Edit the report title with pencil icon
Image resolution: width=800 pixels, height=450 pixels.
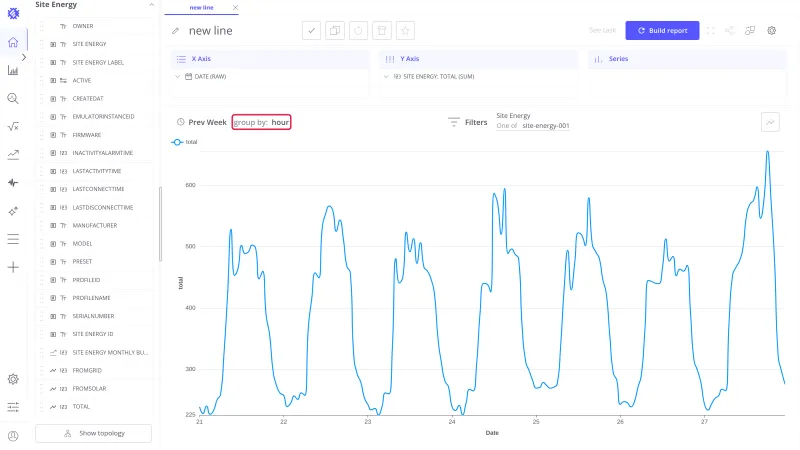(x=176, y=31)
